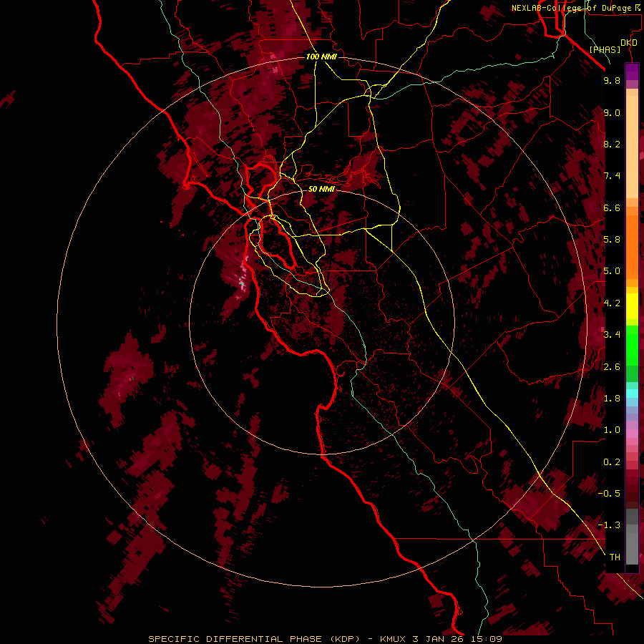Click the -0.5 scale value
644x644 pixels.
609,494
